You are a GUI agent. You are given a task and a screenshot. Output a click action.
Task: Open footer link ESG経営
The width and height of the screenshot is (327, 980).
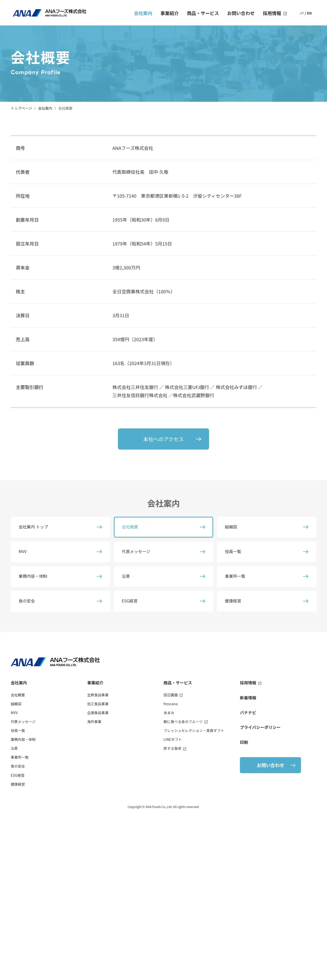point(18,775)
